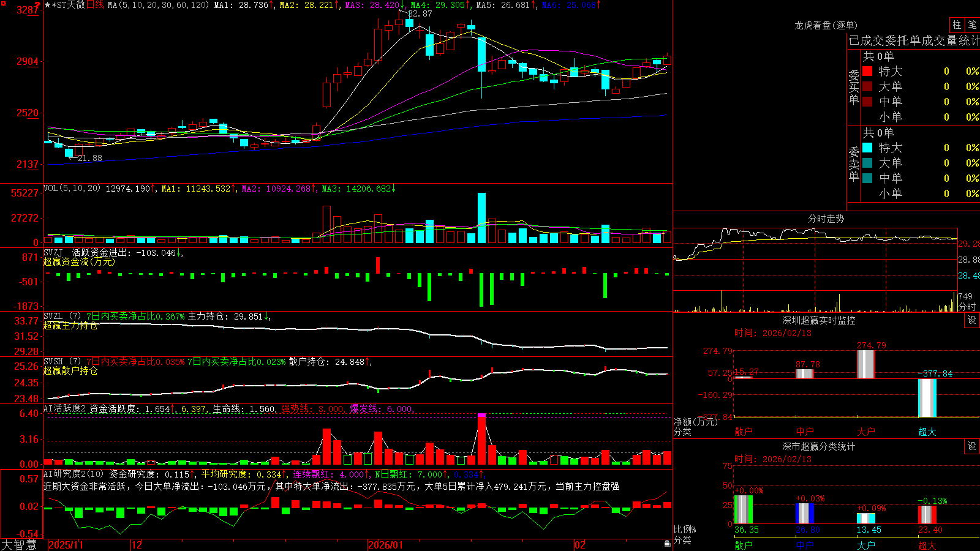
Task: Click the high price label 32.87 on chart
Action: (x=420, y=13)
